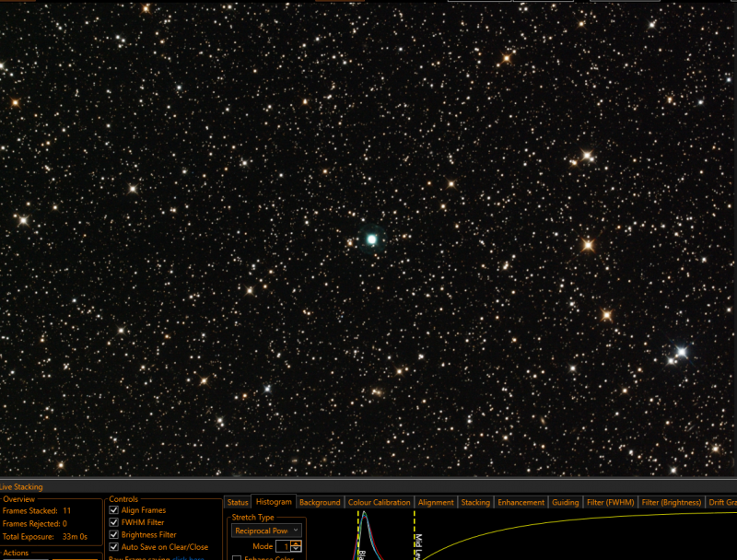Click the Overview group label
Viewport: 737px width, 560px height.
(x=18, y=499)
